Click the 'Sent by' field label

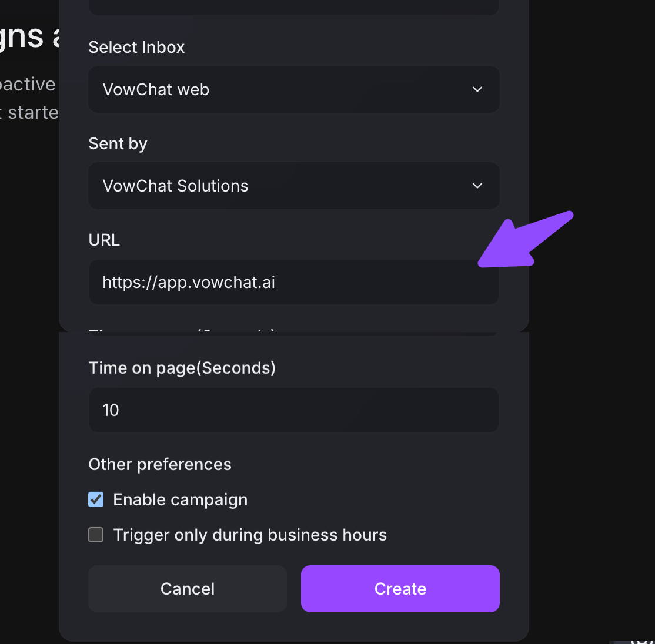click(118, 143)
